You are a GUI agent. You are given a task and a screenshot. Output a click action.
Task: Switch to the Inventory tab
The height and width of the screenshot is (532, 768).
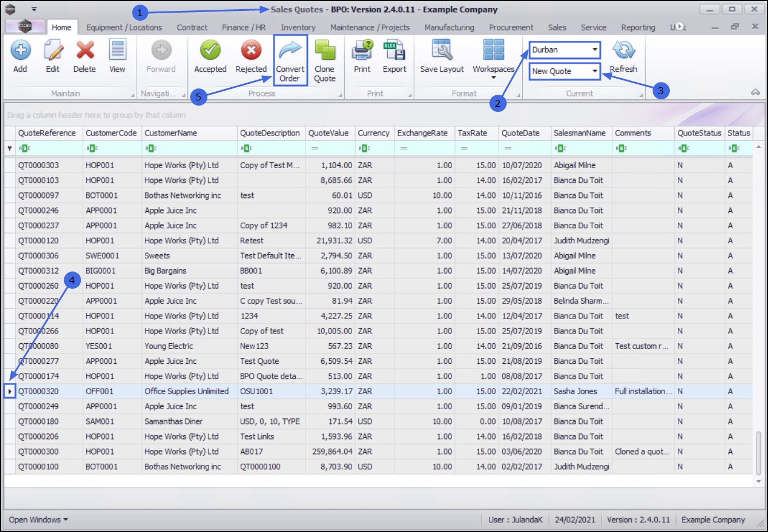pos(298,28)
